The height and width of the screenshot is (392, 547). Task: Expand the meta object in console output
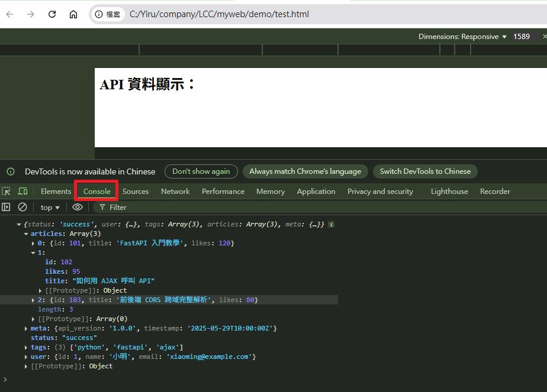pos(26,328)
